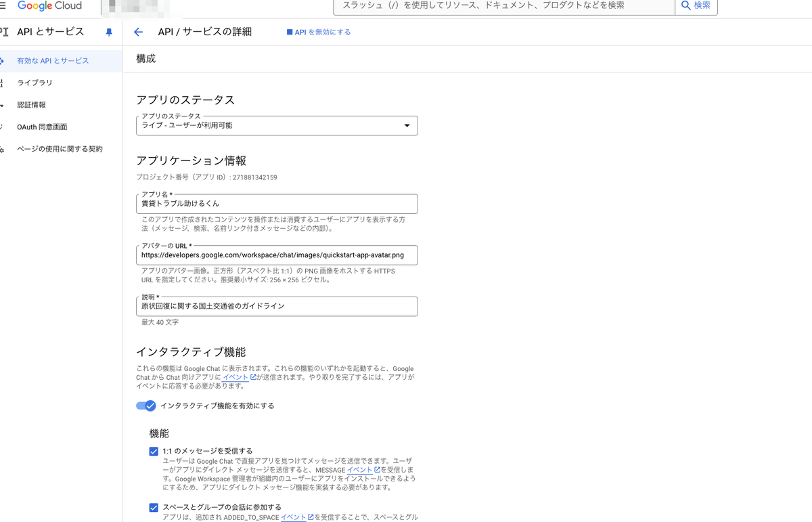Open the イベント link in インタラクティブ機能 description
Screen dimensions: 812x522
pyautogui.click(x=235, y=377)
